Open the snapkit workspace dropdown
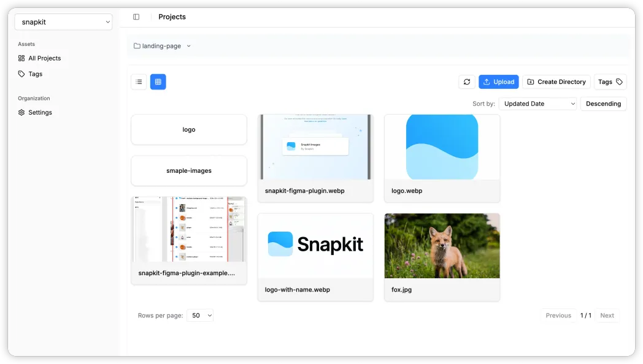Screen dimensions: 643x364 point(64,22)
